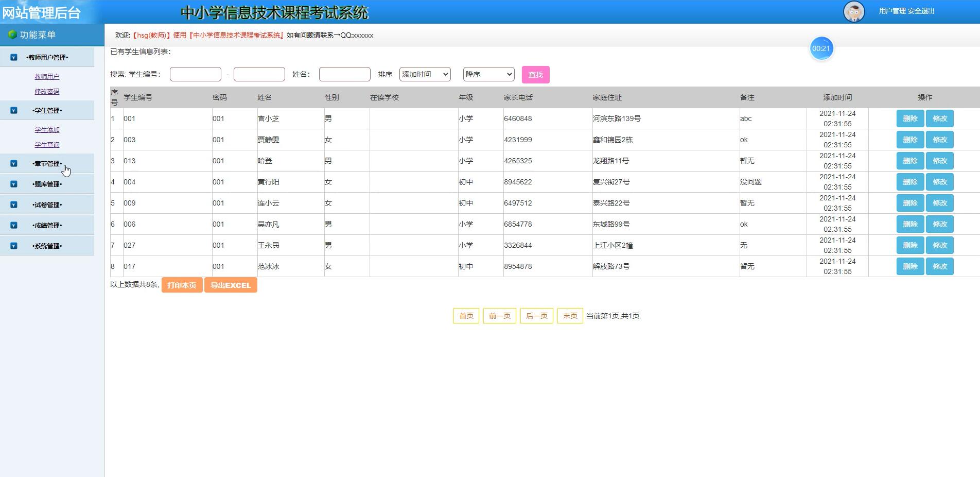980x477 pixels.
Task: Open the 降序 order dropdown
Action: (488, 74)
